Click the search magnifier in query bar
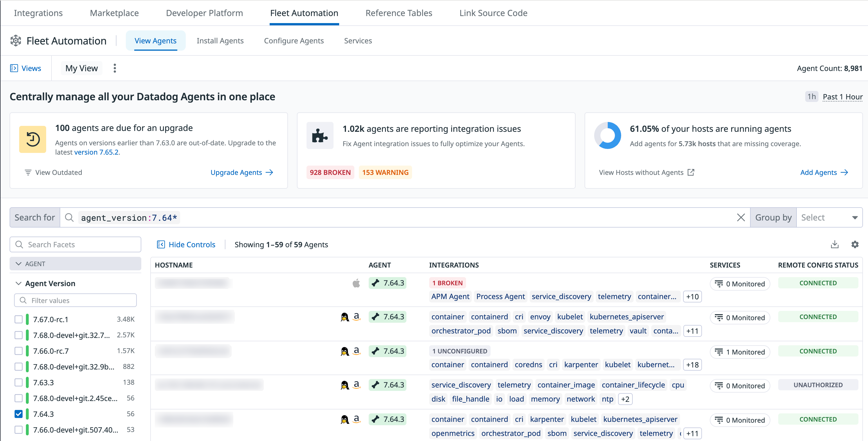 (69, 217)
